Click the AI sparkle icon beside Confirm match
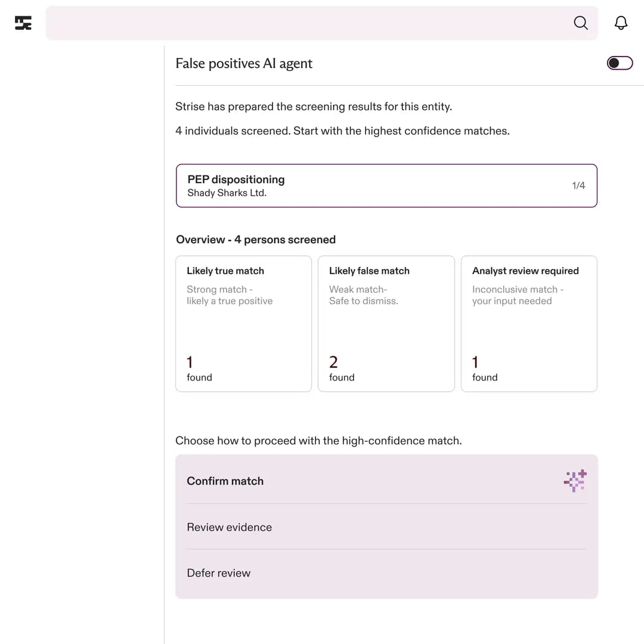 [x=575, y=481]
